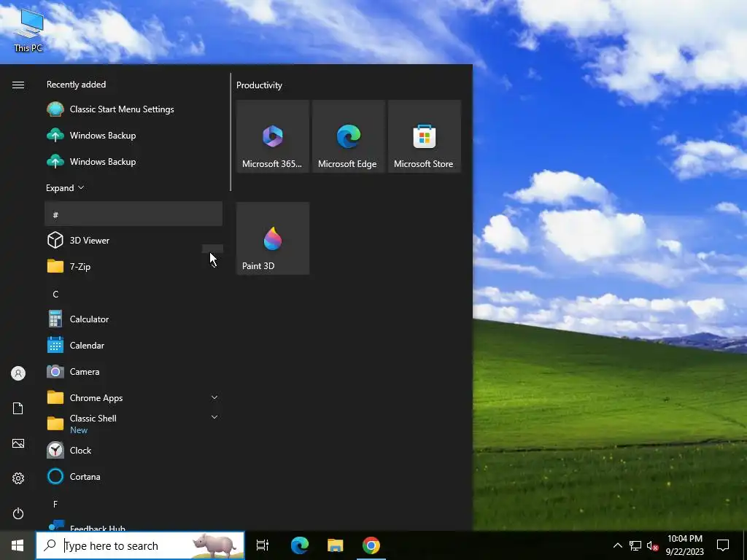Open the Chrome Apps folder icon
This screenshot has height=560, width=747.
pyautogui.click(x=55, y=397)
